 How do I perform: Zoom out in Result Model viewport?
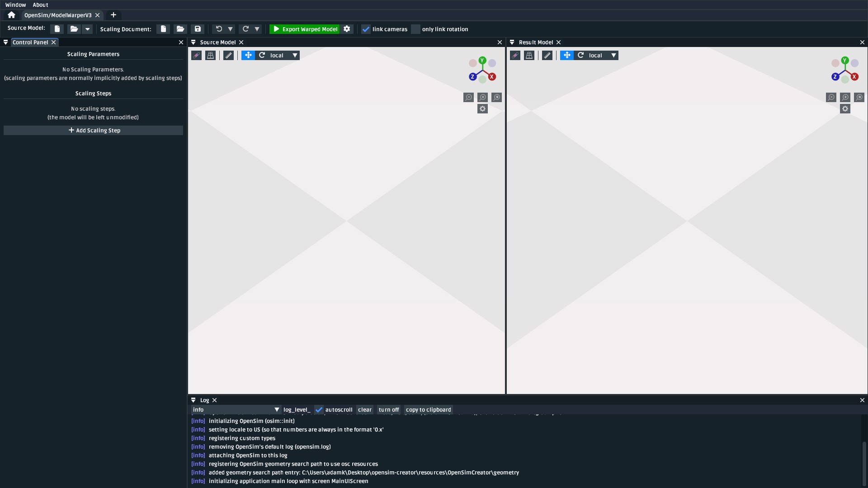(831, 97)
